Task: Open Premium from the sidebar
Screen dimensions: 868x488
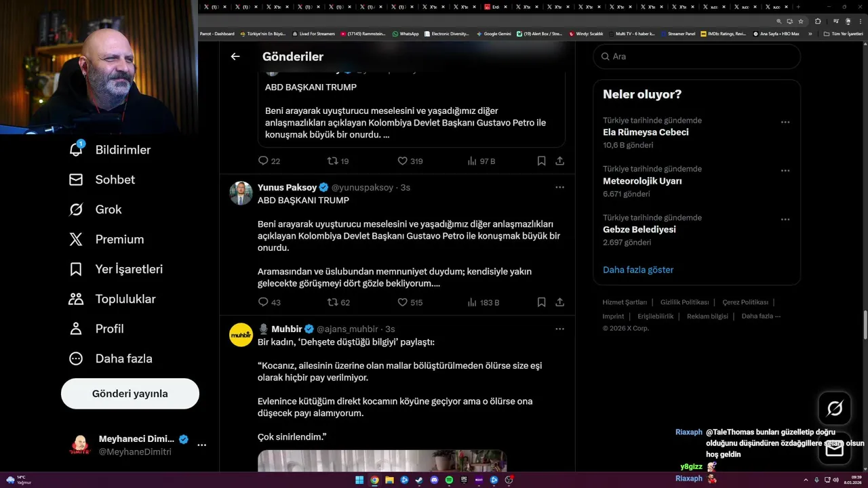Action: click(106, 239)
